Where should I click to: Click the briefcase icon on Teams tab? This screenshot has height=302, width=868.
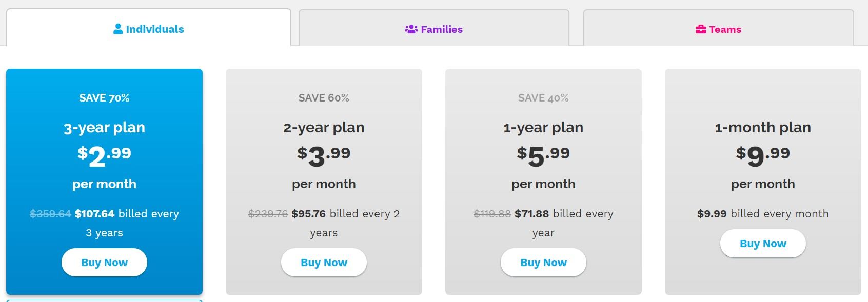[701, 29]
